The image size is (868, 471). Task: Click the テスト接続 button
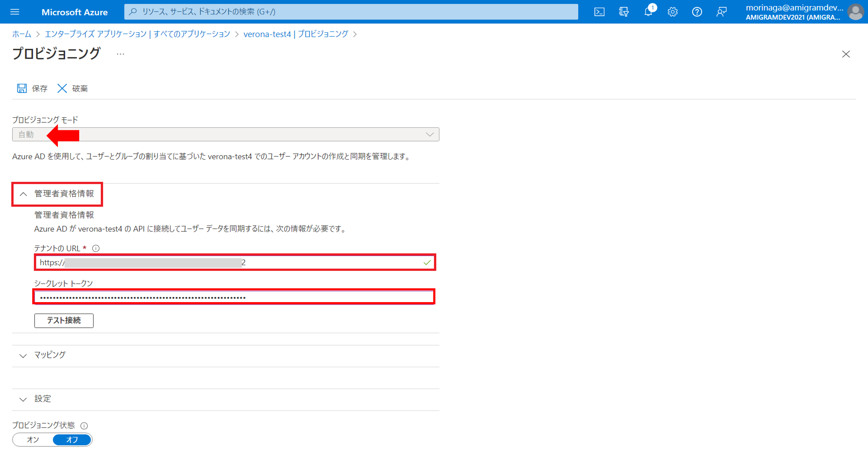pos(64,321)
